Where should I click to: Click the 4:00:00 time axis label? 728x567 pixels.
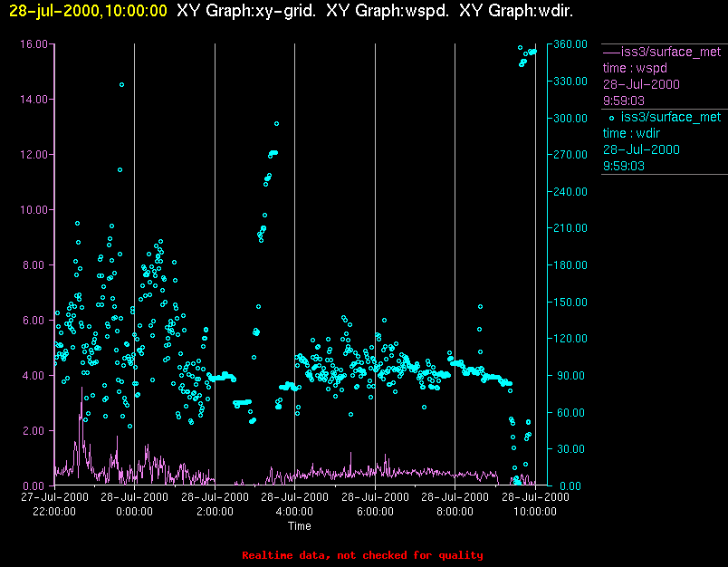pyautogui.click(x=294, y=512)
